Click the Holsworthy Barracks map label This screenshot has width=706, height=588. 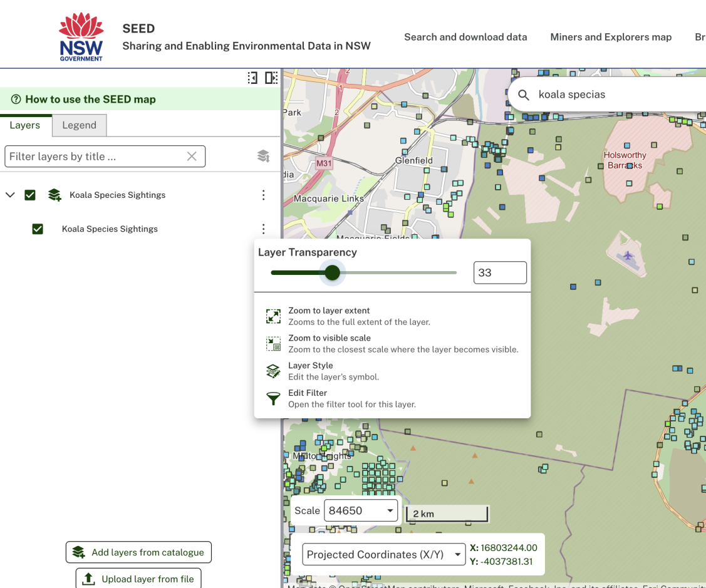[x=625, y=160]
